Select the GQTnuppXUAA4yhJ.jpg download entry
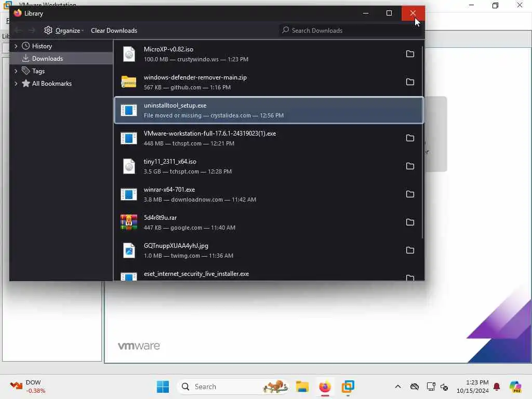The width and height of the screenshot is (532, 399). pos(269,250)
